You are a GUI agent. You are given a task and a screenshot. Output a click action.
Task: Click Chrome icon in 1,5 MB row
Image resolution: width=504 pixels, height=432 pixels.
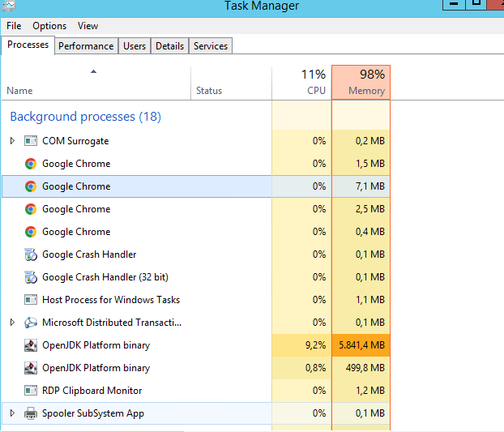(31, 164)
